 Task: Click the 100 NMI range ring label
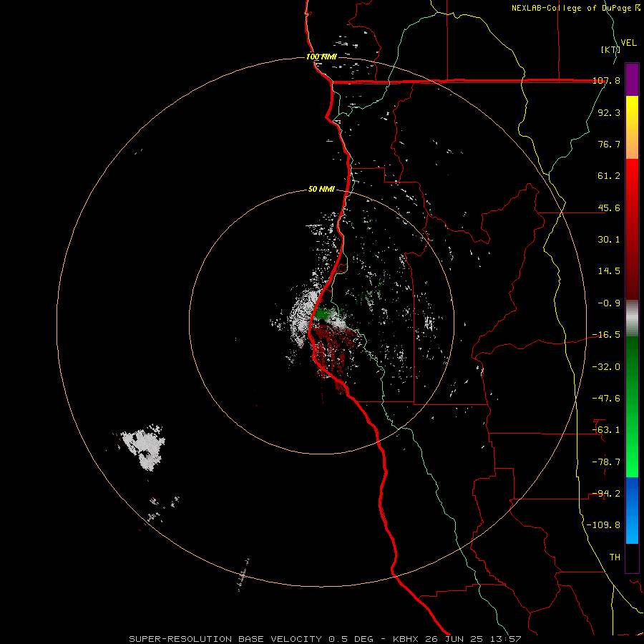[x=321, y=57]
